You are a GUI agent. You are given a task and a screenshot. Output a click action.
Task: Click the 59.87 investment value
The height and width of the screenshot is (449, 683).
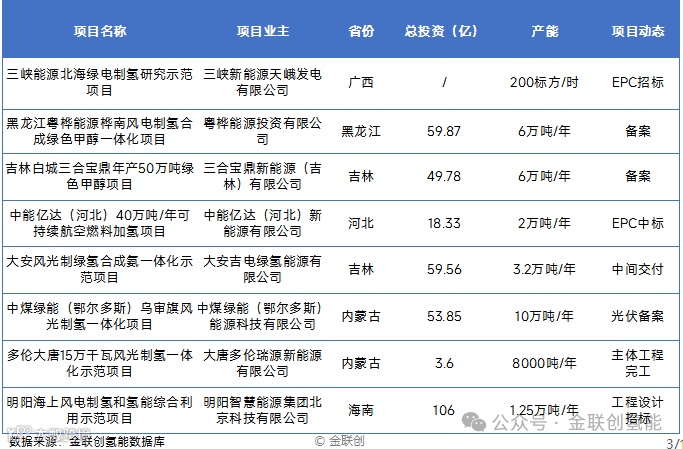tap(444, 131)
